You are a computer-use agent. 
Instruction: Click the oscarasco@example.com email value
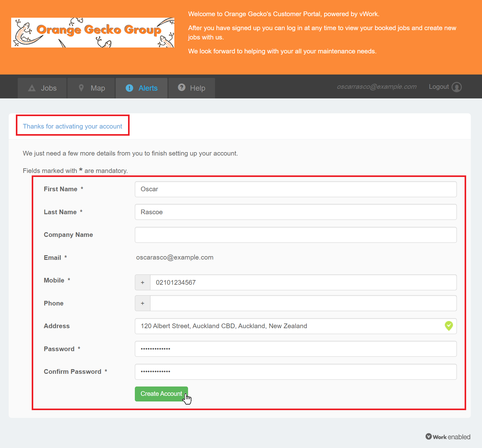tap(175, 257)
